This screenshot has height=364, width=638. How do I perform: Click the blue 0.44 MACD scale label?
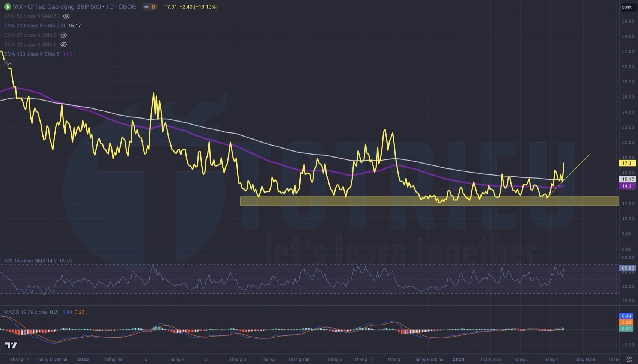(627, 316)
